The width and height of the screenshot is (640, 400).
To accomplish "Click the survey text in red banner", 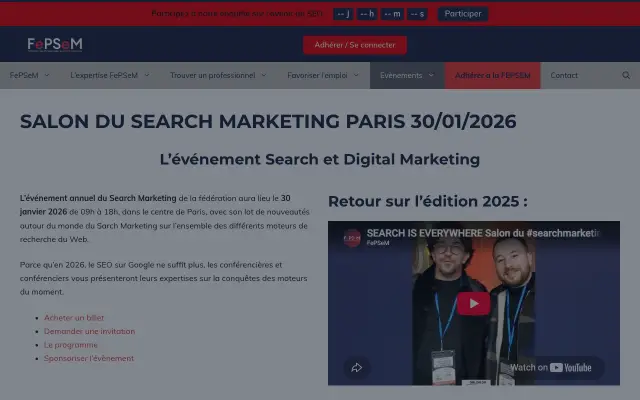I will pos(237,14).
